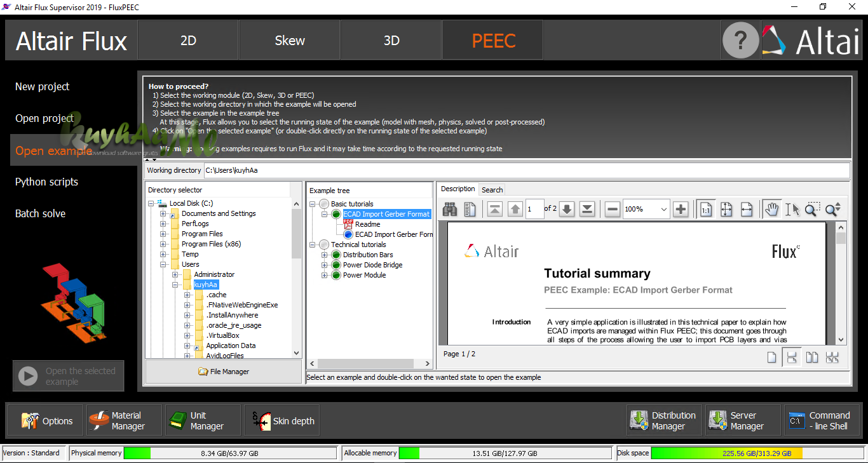Image resolution: width=868 pixels, height=463 pixels.
Task: Switch to the 2D module tab
Action: point(188,40)
